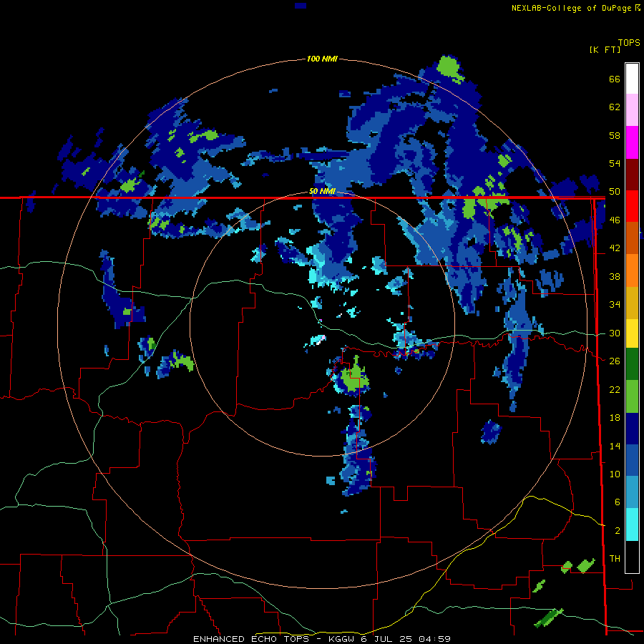Select the 100 NMI range ring label
The image size is (644, 644).
pos(322,59)
